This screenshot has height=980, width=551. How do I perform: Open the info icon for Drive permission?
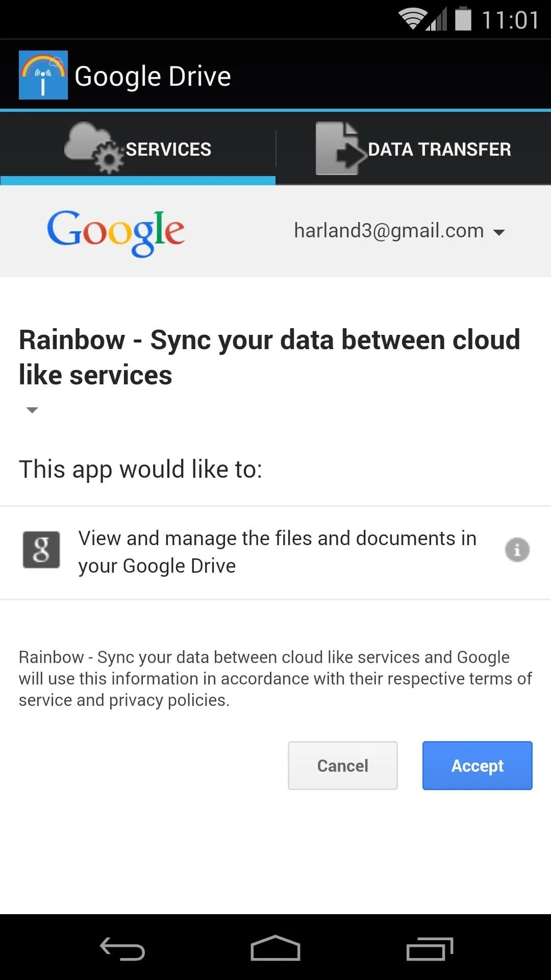(517, 550)
